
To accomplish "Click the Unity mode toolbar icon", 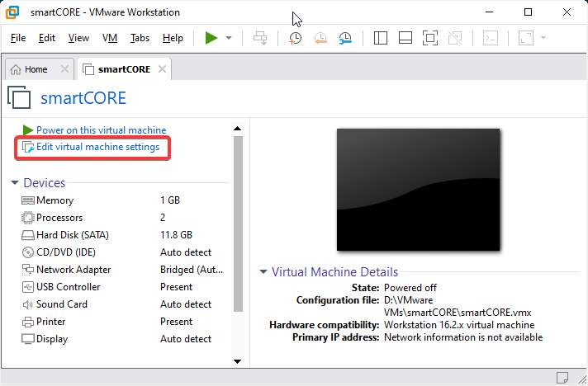I will coord(455,38).
